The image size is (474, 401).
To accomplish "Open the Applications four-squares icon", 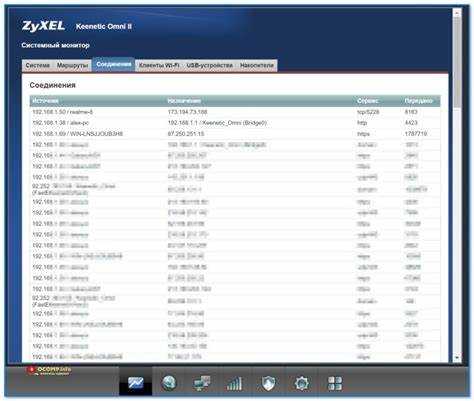I will coord(334,383).
